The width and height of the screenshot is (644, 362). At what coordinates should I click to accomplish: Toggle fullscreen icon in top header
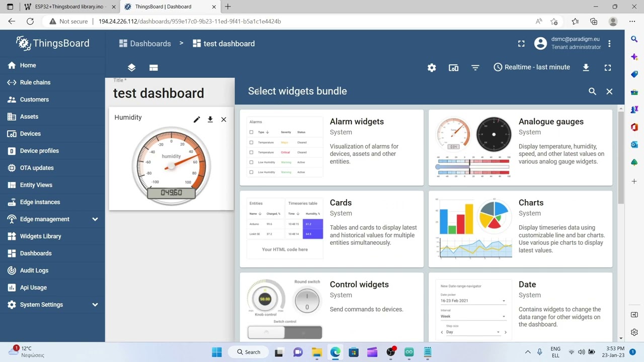[x=521, y=44]
